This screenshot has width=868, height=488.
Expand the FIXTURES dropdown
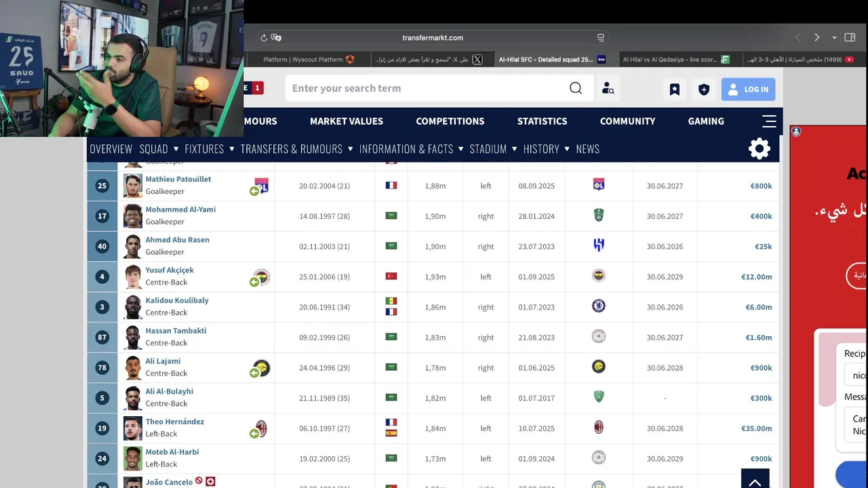[231, 149]
